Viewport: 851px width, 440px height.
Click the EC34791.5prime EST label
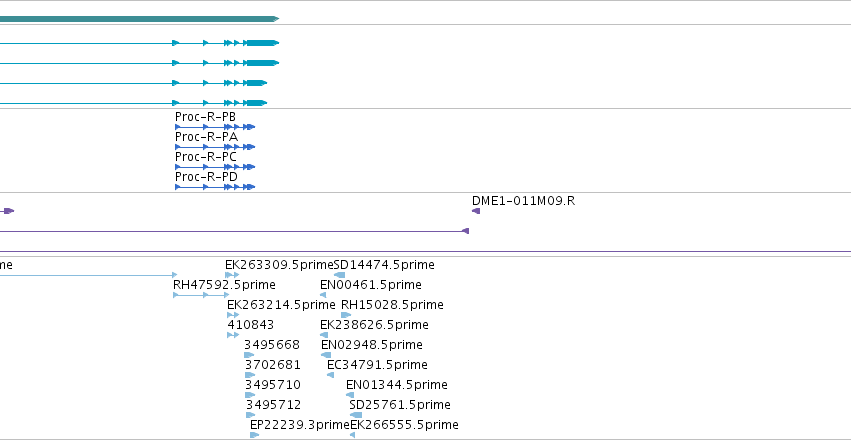pyautogui.click(x=377, y=365)
